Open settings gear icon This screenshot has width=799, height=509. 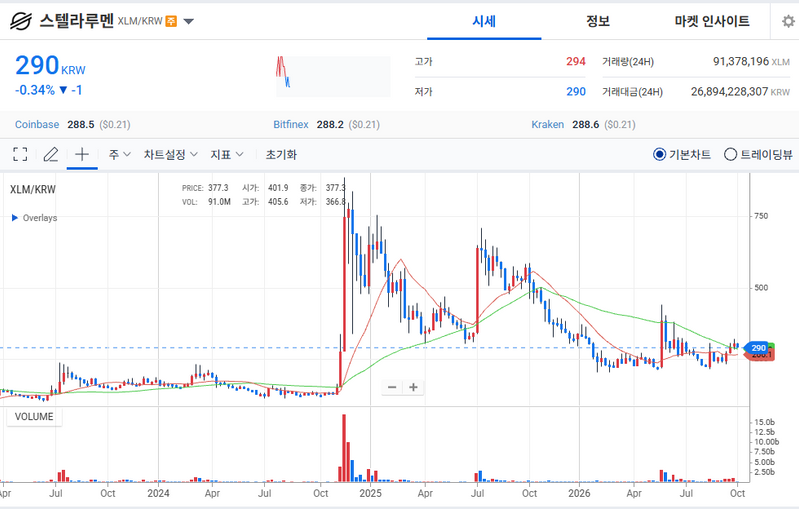click(x=788, y=21)
